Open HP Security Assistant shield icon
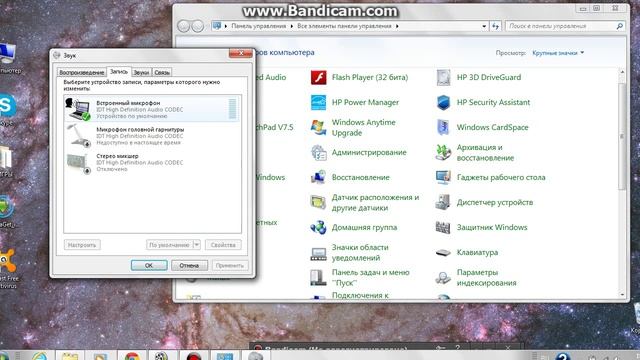The width and height of the screenshot is (640, 360). point(443,102)
